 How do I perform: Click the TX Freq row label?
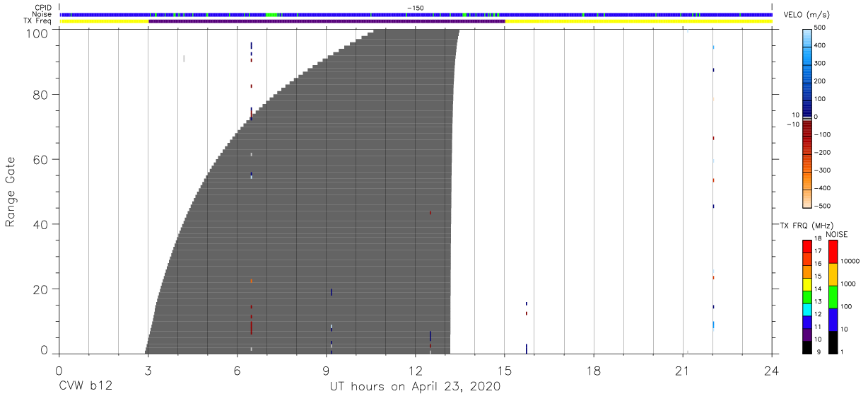(x=38, y=21)
